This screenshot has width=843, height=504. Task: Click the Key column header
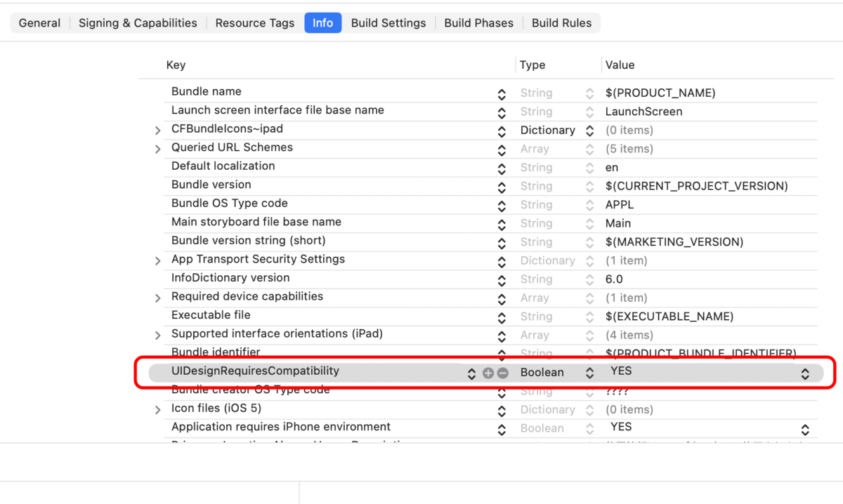[176, 65]
